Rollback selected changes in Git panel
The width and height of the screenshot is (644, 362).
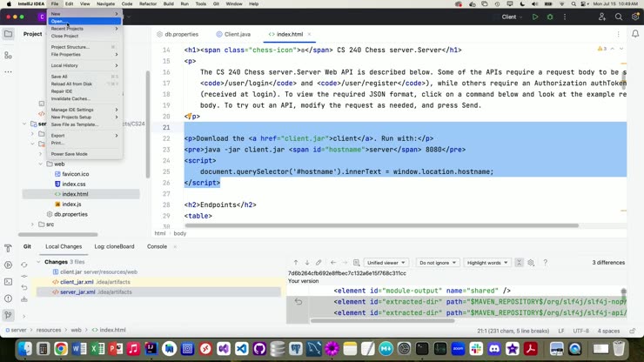[24, 287]
